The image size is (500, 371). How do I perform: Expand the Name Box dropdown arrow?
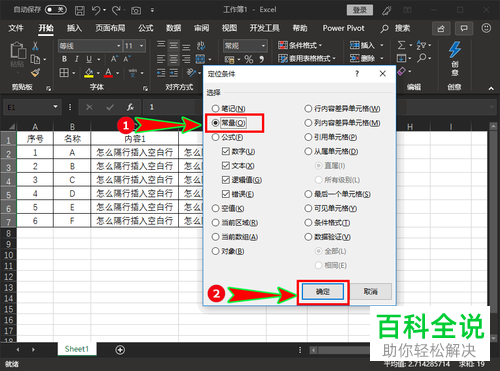pyautogui.click(x=55, y=107)
